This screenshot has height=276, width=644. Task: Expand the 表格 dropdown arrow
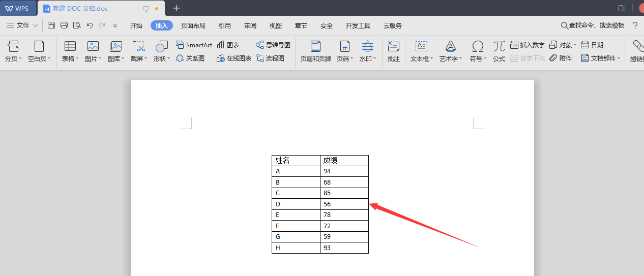(77, 59)
